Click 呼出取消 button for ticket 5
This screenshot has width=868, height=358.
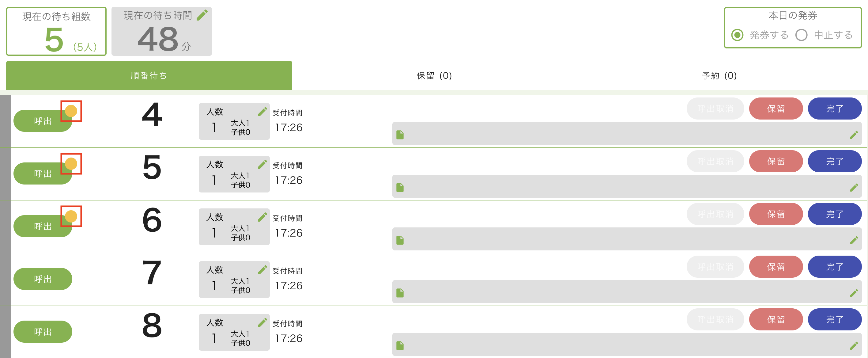coord(715,162)
